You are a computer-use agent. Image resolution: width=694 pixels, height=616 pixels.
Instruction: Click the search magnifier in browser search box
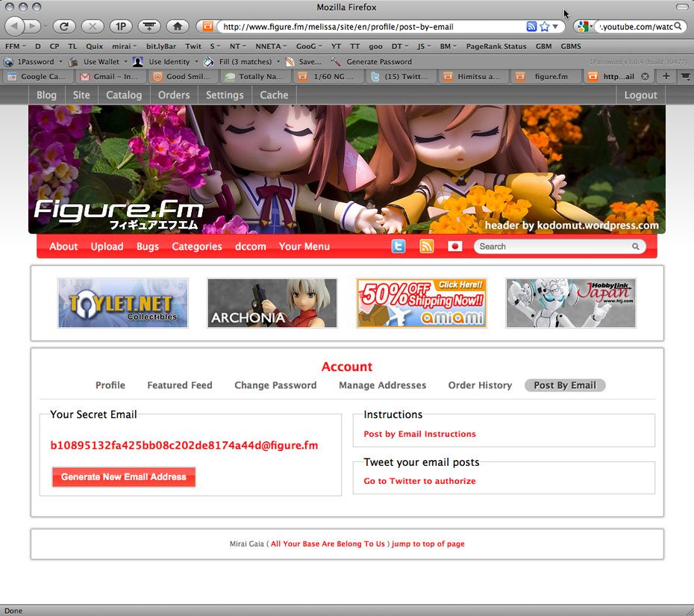[678, 27]
